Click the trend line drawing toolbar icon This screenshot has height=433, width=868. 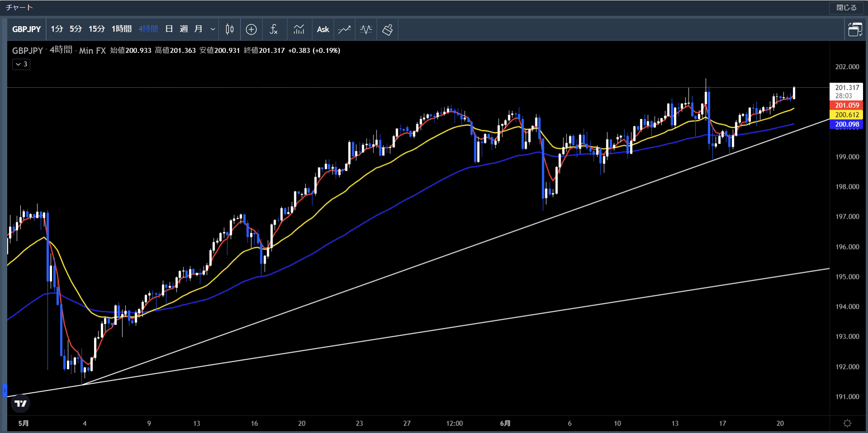(344, 29)
